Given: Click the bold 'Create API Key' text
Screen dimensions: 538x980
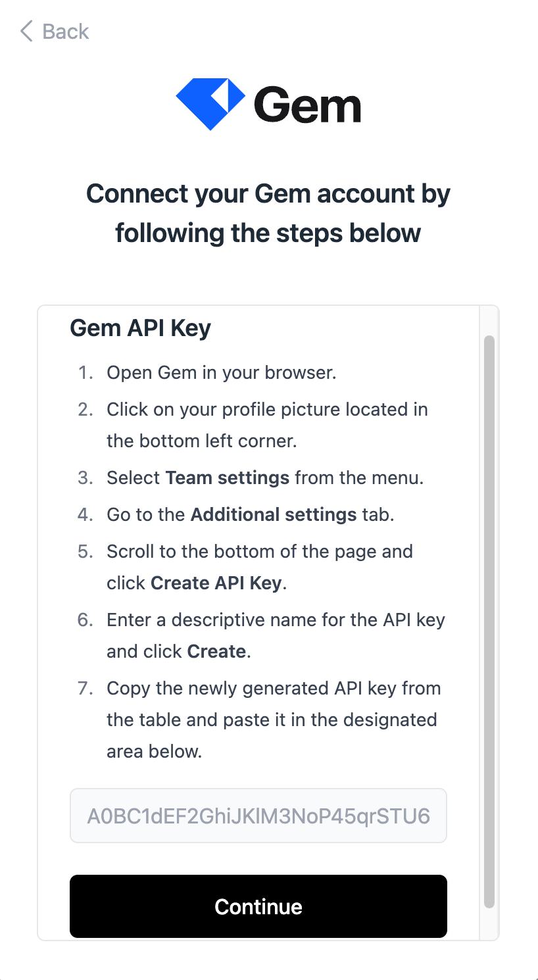Looking at the screenshot, I should pos(216,583).
